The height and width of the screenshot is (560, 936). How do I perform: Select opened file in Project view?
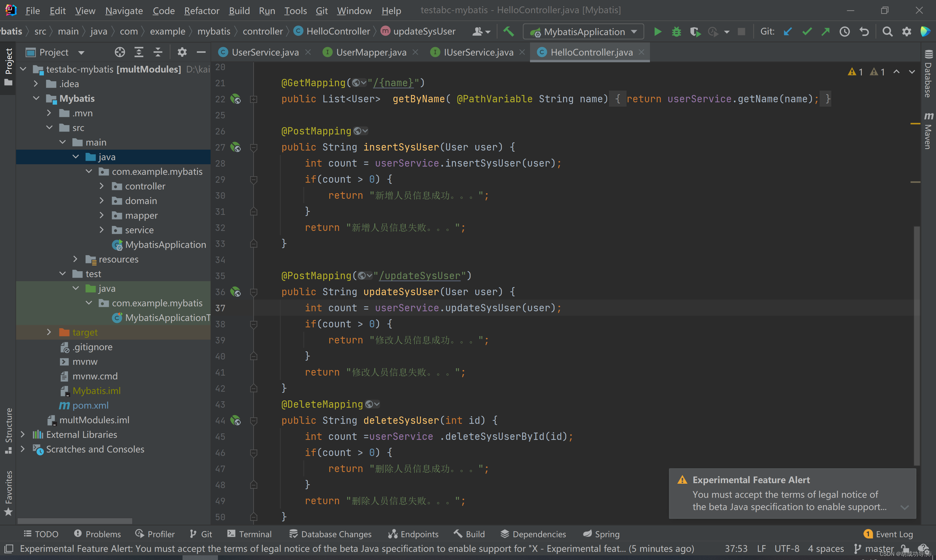coord(119,52)
